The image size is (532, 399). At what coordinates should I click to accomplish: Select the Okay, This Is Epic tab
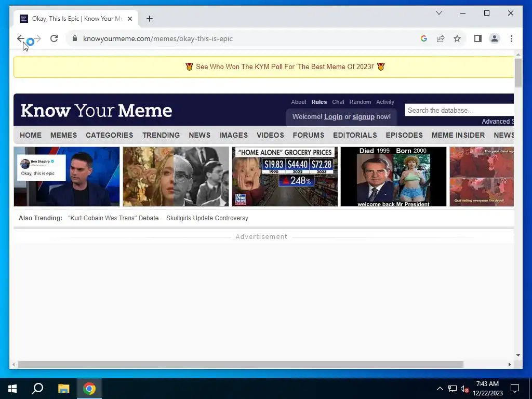(x=76, y=19)
